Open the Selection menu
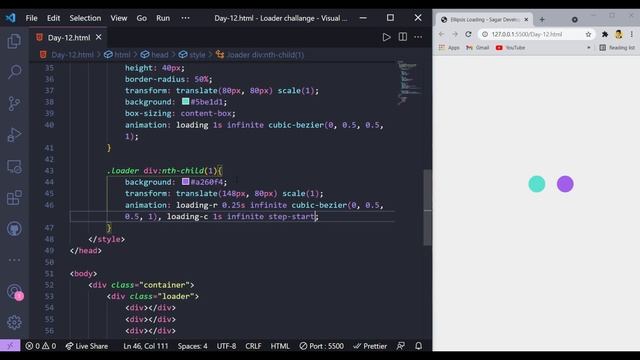Image resolution: width=640 pixels, height=360 pixels. [85, 18]
